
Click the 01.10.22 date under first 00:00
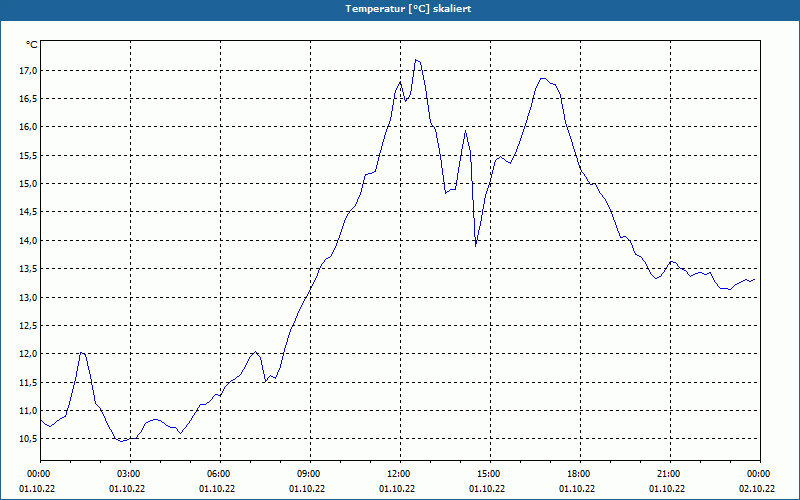click(x=37, y=489)
